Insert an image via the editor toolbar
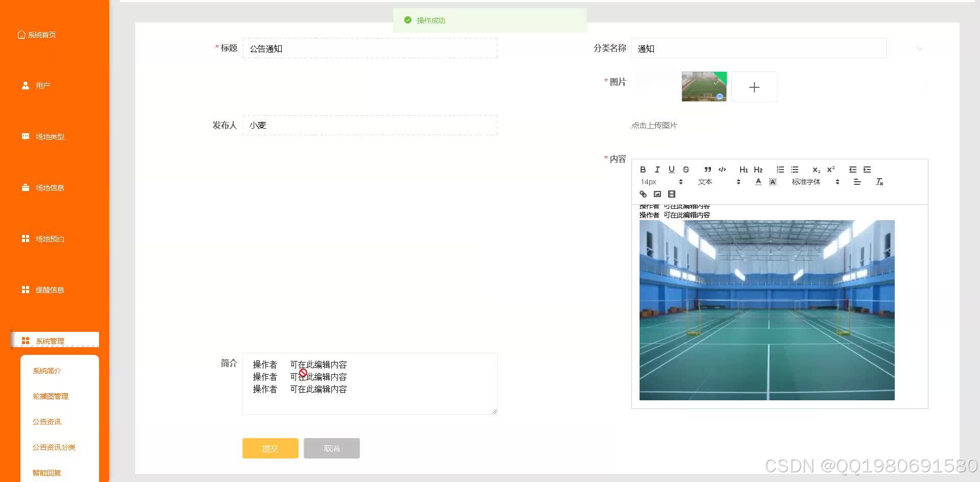 (x=657, y=194)
